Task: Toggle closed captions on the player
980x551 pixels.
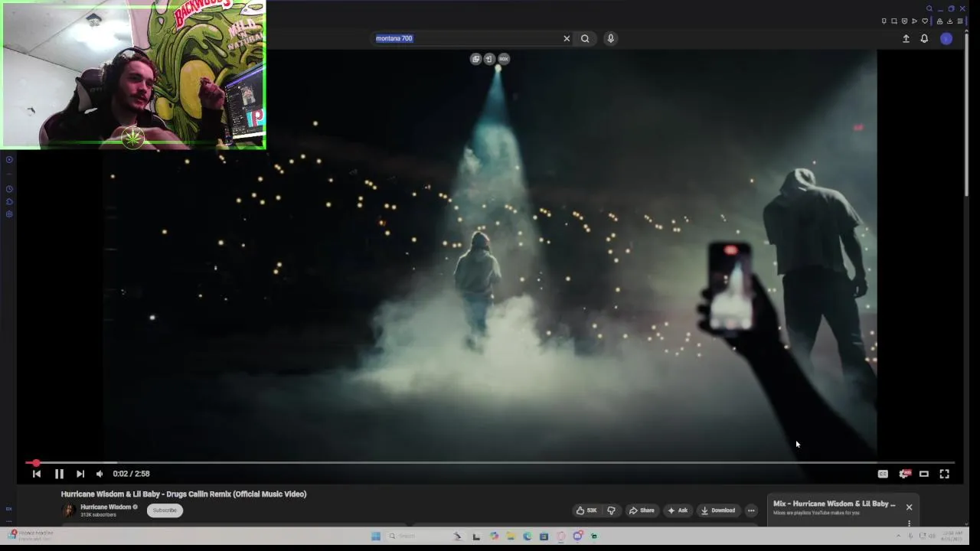Action: point(883,474)
